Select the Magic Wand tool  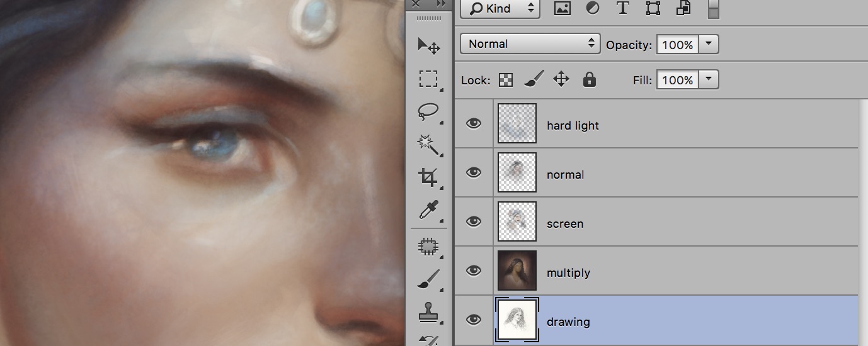point(429,145)
